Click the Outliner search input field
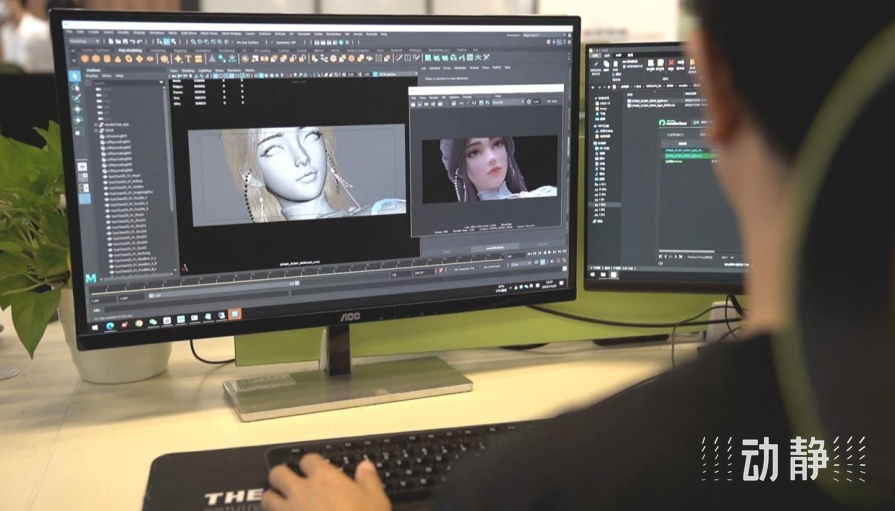This screenshot has height=511, width=895. point(126,83)
